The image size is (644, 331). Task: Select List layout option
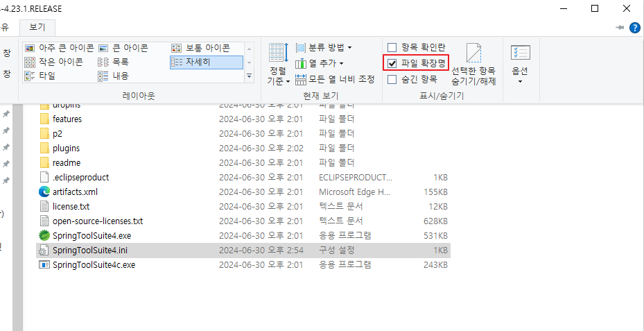(114, 62)
